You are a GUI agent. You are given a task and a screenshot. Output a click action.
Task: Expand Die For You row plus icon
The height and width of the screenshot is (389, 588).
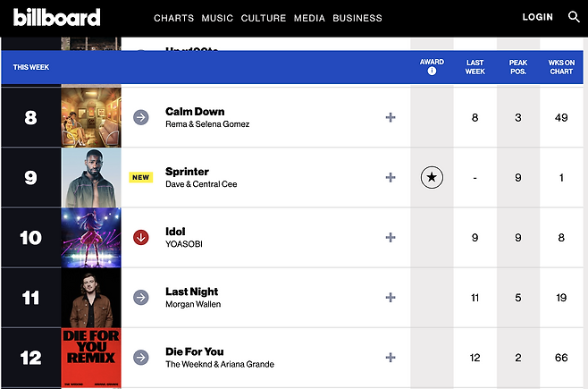391,358
